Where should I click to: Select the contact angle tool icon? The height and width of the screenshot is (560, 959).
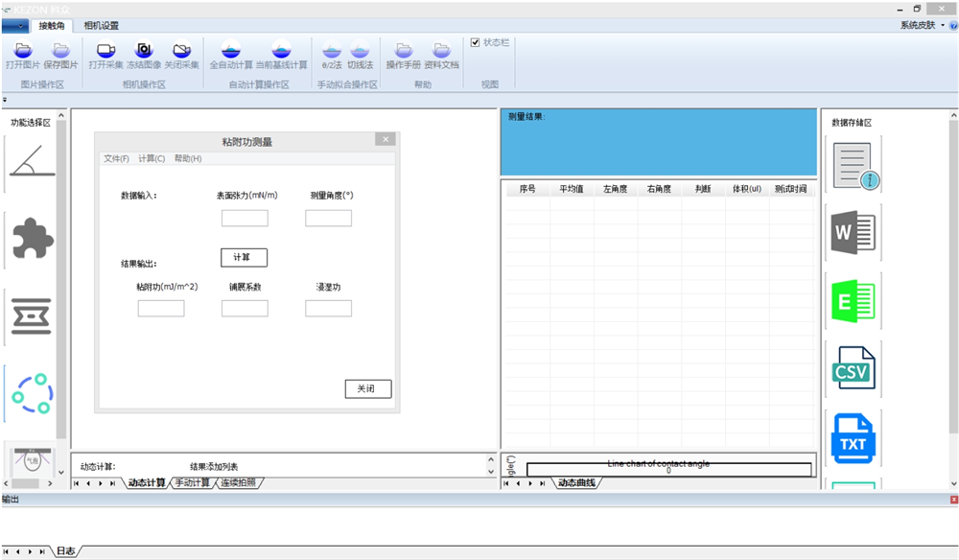coord(33,161)
